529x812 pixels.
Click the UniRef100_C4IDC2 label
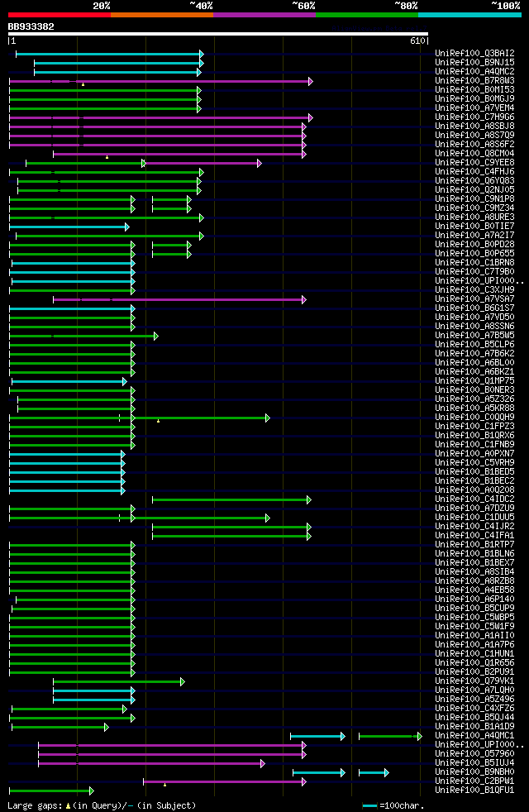coord(474,499)
